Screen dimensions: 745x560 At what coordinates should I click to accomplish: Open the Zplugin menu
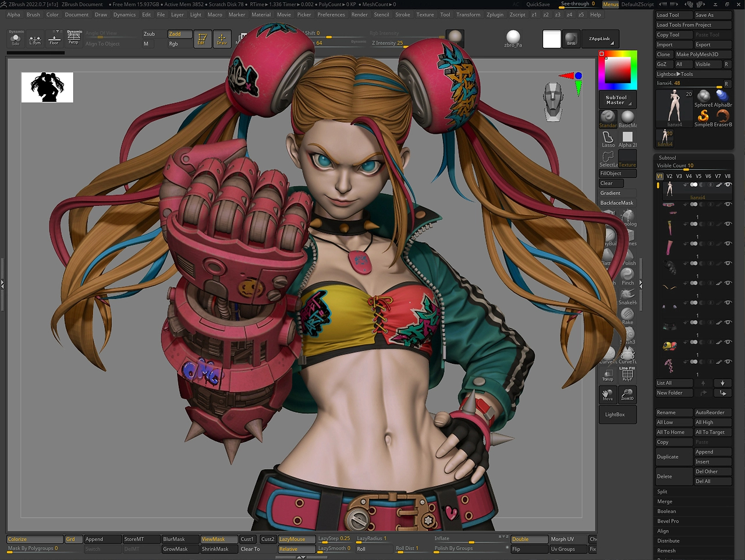tap(495, 15)
